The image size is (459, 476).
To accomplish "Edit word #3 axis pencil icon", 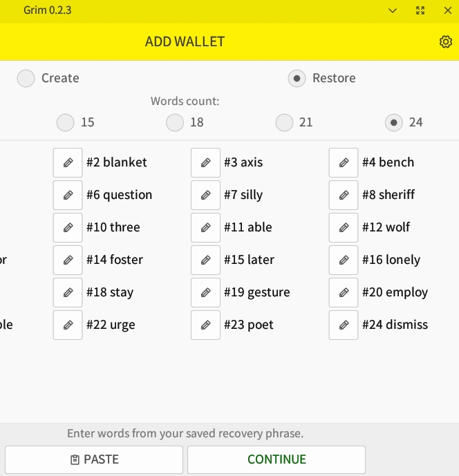I will (x=205, y=163).
